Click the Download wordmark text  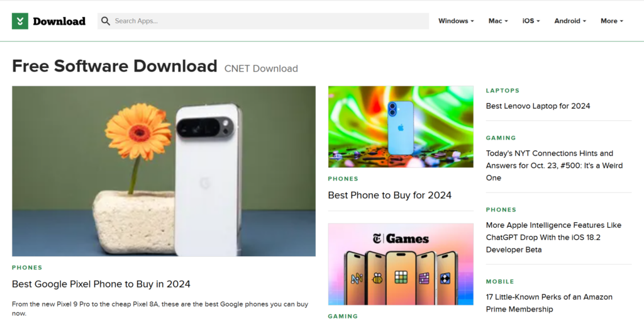[x=59, y=21]
